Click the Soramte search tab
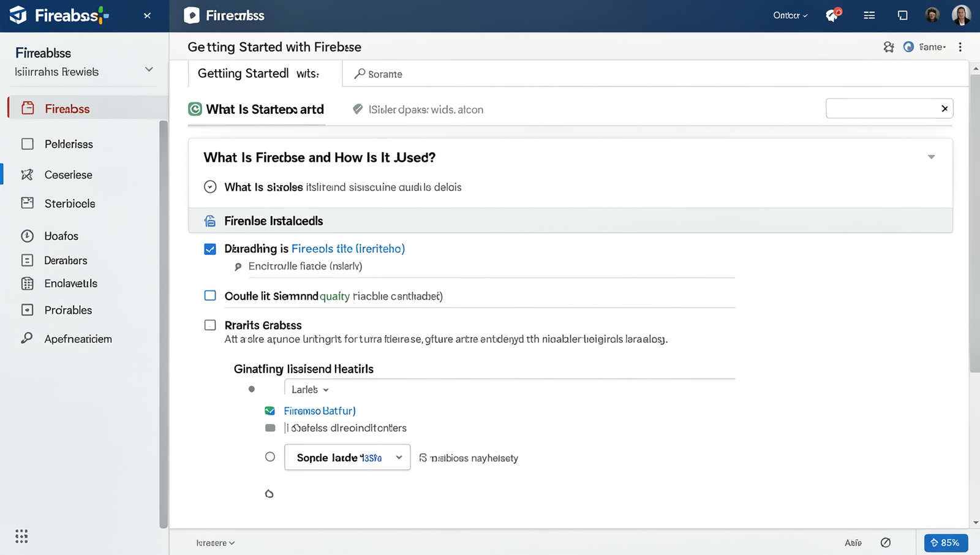This screenshot has height=555, width=980. (x=379, y=74)
